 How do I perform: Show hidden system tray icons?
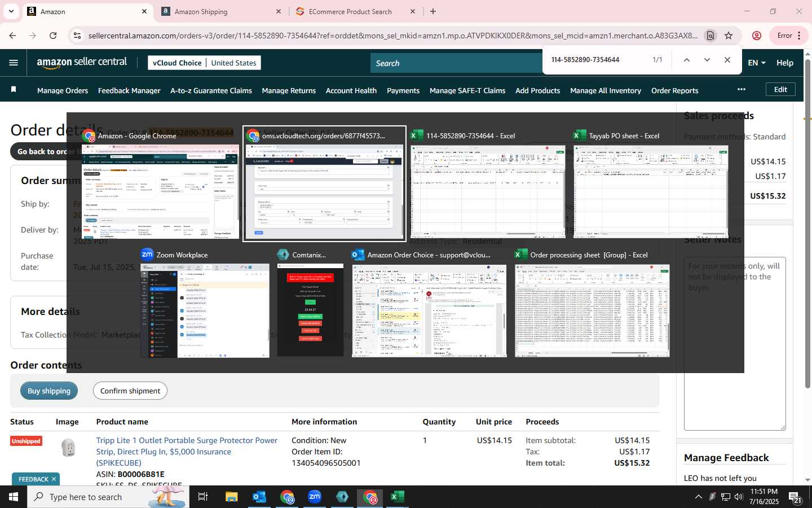point(698,497)
